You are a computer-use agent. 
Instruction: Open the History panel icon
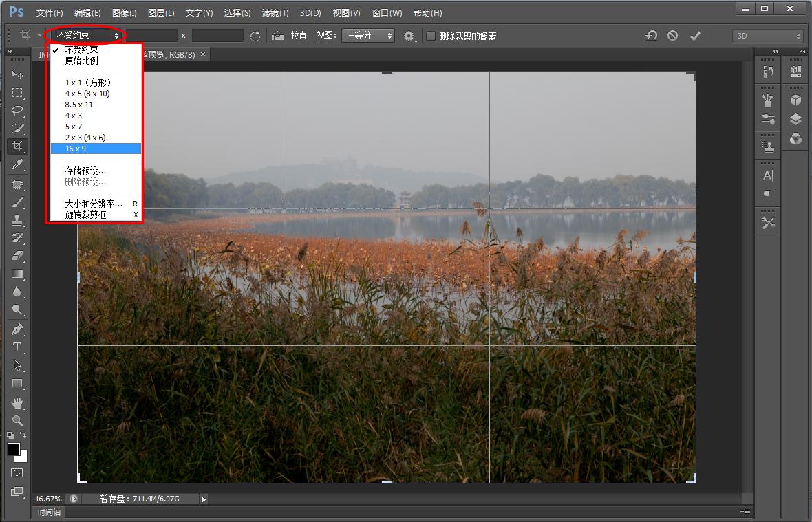point(768,71)
